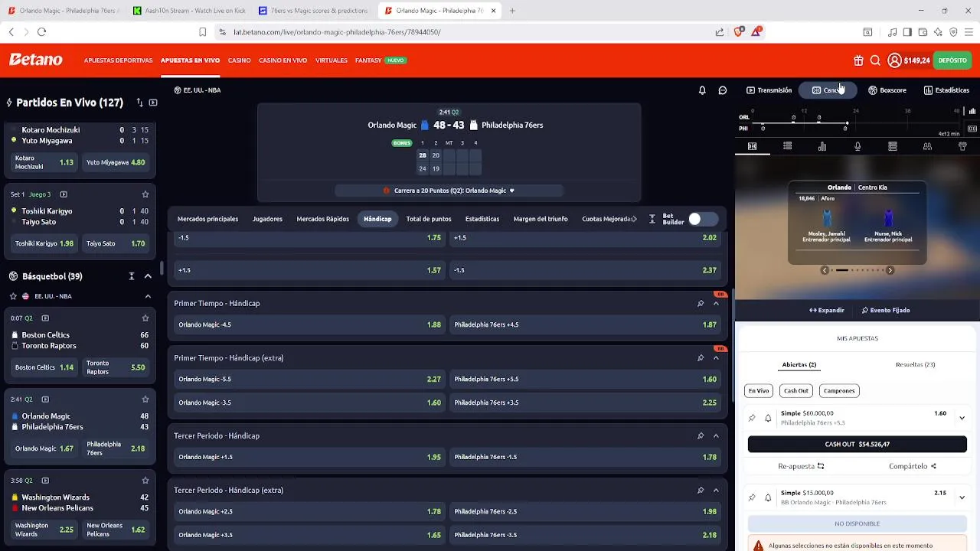Image resolution: width=980 pixels, height=551 pixels.
Task: Collapse the Tercer Periodo - Hándicap market
Action: click(716, 436)
